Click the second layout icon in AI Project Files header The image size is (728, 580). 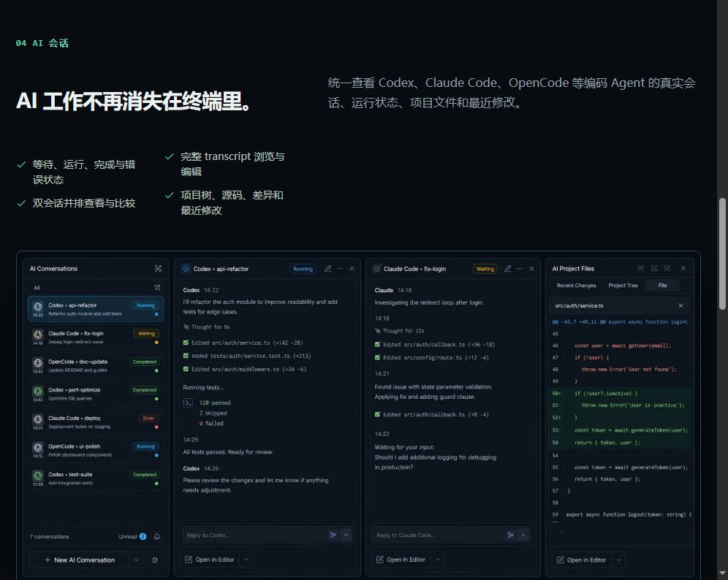[x=653, y=268]
